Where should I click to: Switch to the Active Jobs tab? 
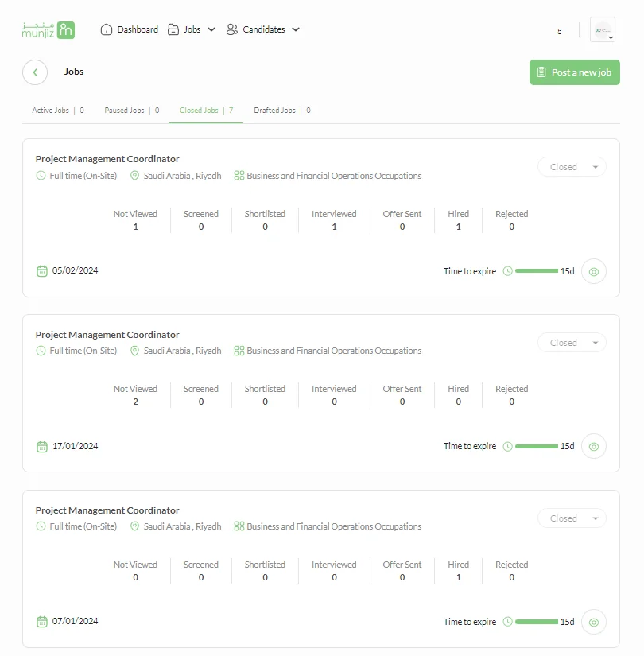(49, 111)
